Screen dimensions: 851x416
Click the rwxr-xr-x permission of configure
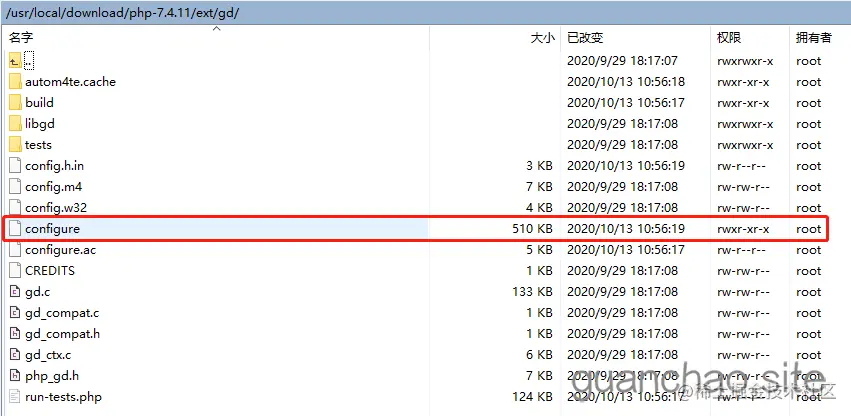pos(743,229)
